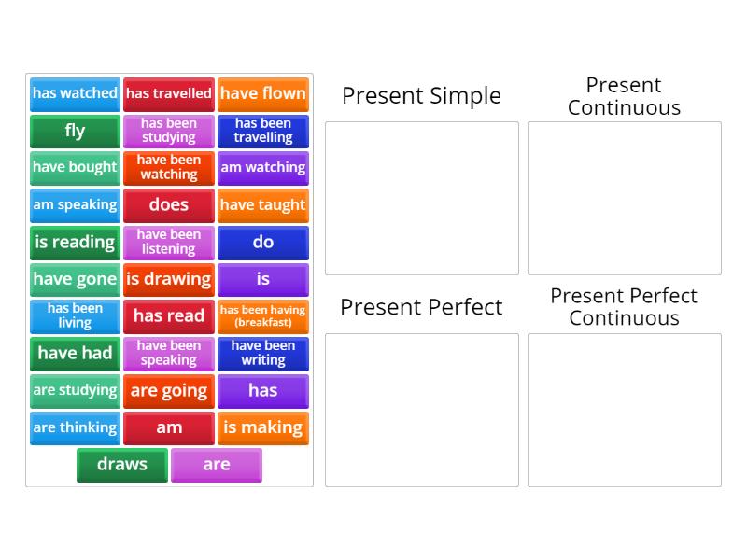The image size is (747, 560).
Task: Click the 'am watching' tile
Action: click(262, 167)
